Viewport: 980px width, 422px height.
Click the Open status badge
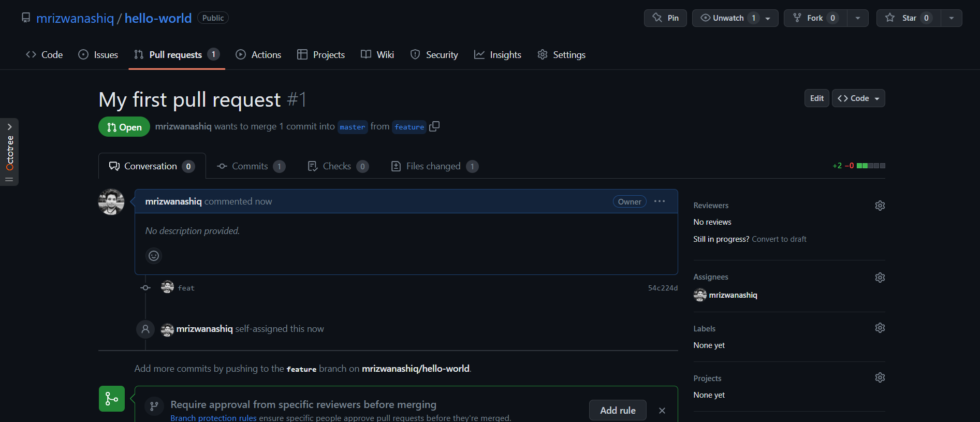(124, 127)
